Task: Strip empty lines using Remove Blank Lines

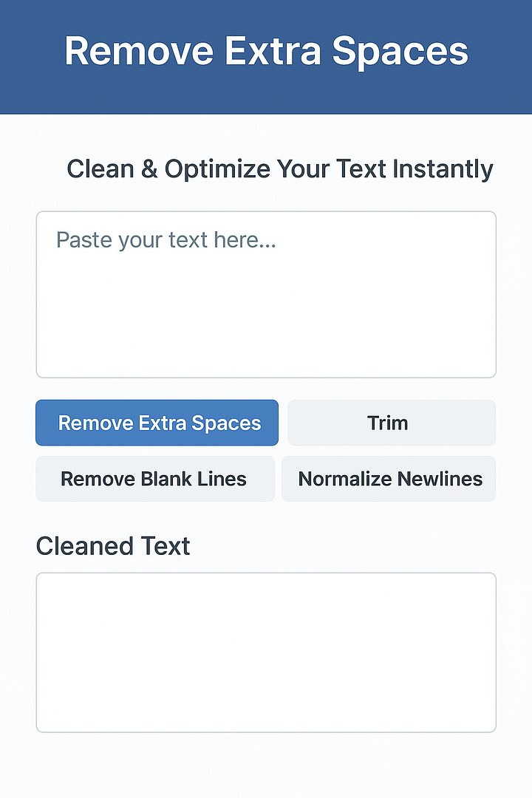Action: coord(155,479)
